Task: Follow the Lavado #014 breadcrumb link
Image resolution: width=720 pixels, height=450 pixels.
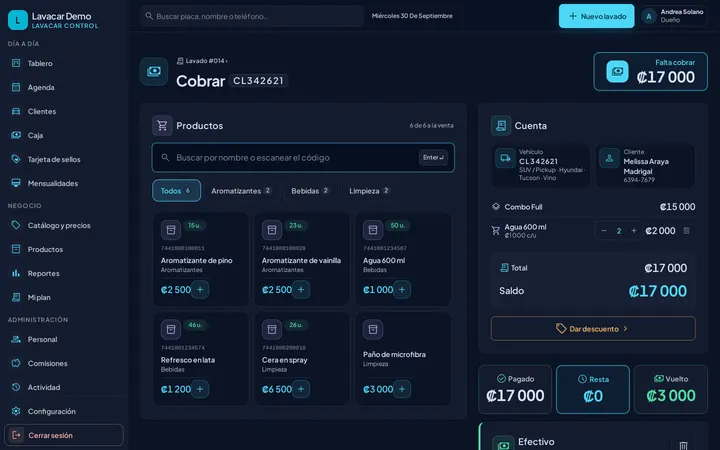Action: pos(202,61)
